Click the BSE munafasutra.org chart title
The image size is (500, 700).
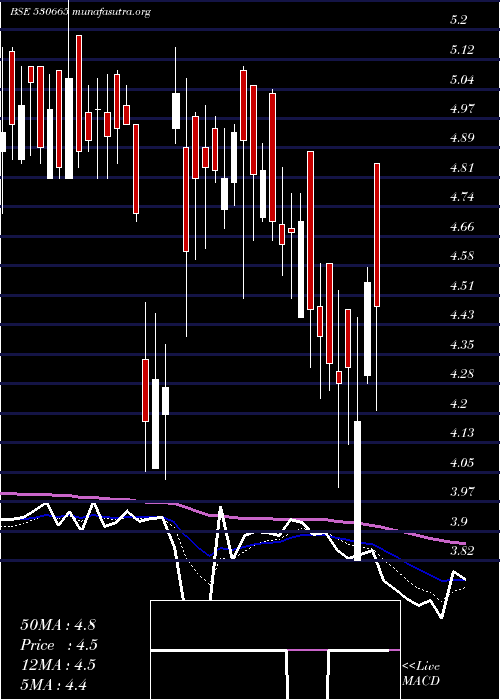pos(80,12)
